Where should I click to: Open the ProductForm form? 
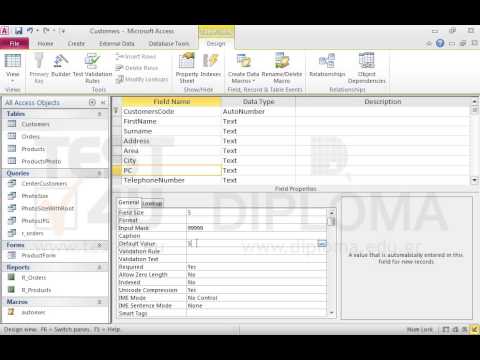click(x=38, y=256)
